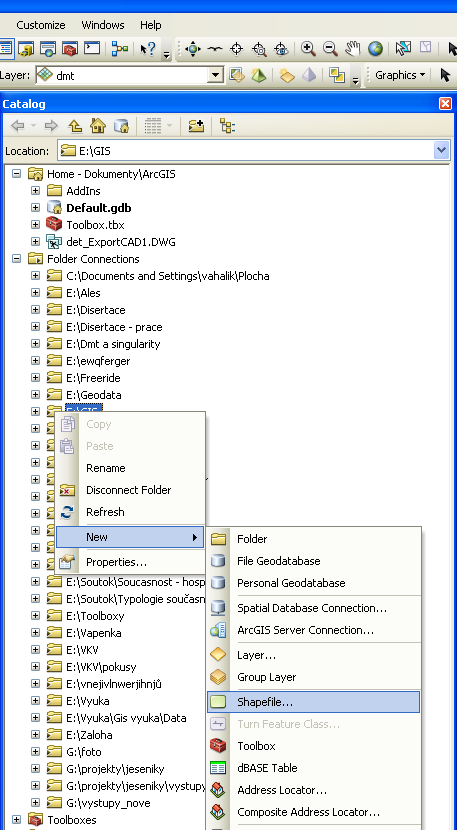
Task: Open the Layer dmt dropdown
Action: coord(215,75)
